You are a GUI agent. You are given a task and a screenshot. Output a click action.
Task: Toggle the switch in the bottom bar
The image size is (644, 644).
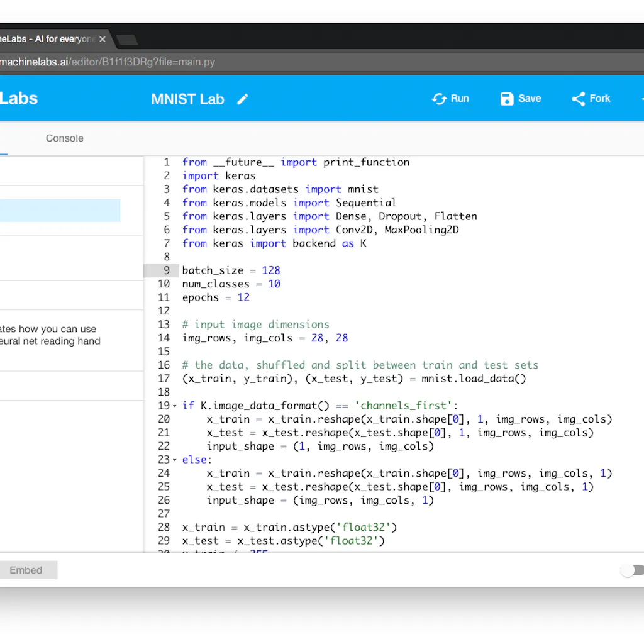point(631,570)
